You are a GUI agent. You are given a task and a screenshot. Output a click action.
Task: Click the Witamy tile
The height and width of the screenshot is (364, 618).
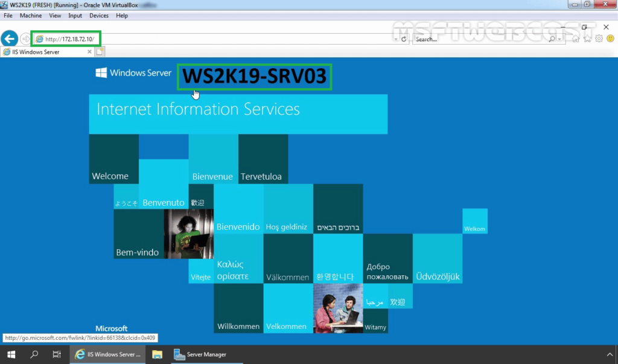point(375,321)
